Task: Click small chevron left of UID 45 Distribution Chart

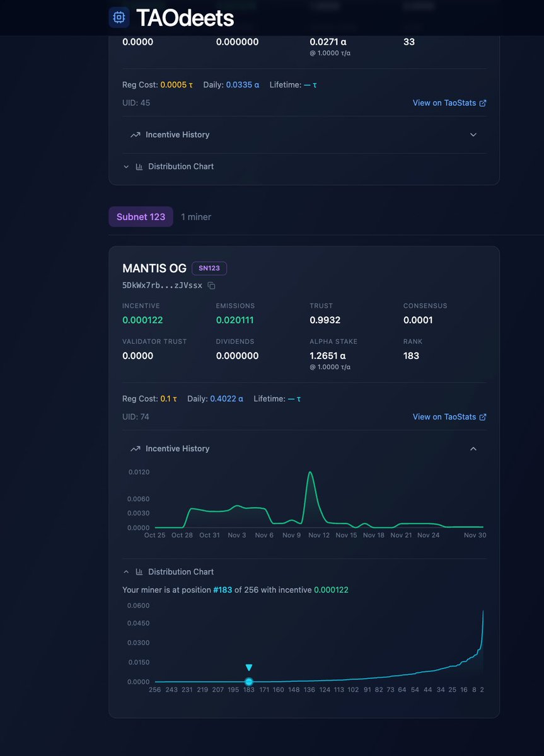Action: click(x=126, y=166)
